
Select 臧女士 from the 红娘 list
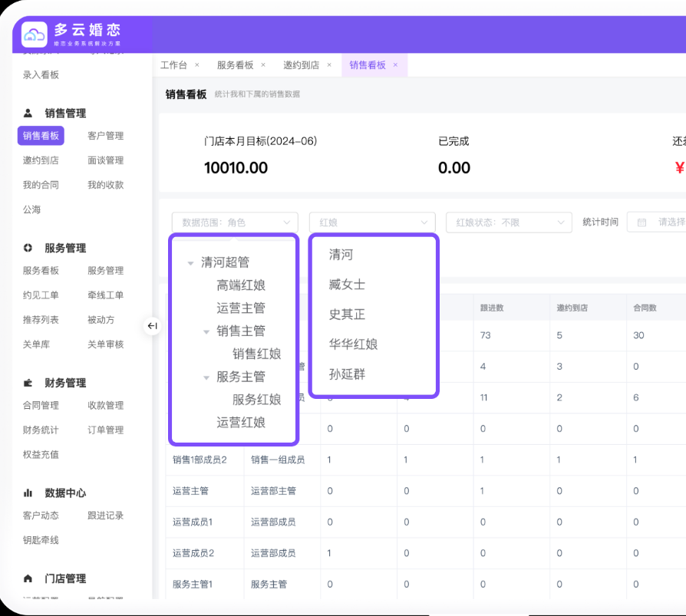click(x=347, y=285)
